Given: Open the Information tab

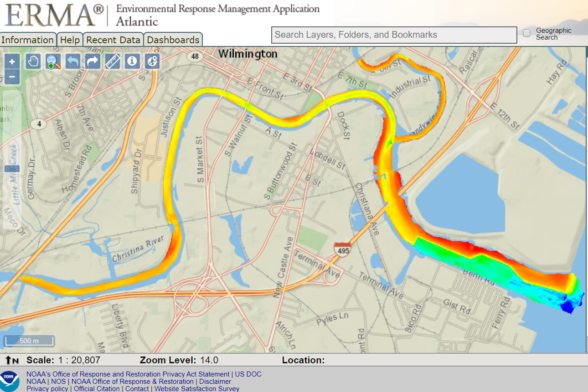Looking at the screenshot, I should tap(28, 40).
